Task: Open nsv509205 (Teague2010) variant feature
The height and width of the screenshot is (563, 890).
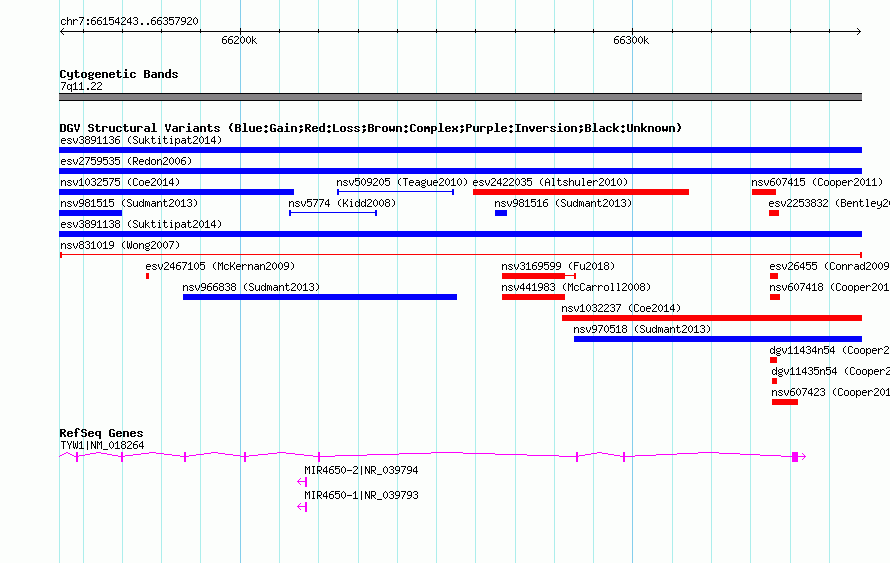Action: tap(395, 192)
